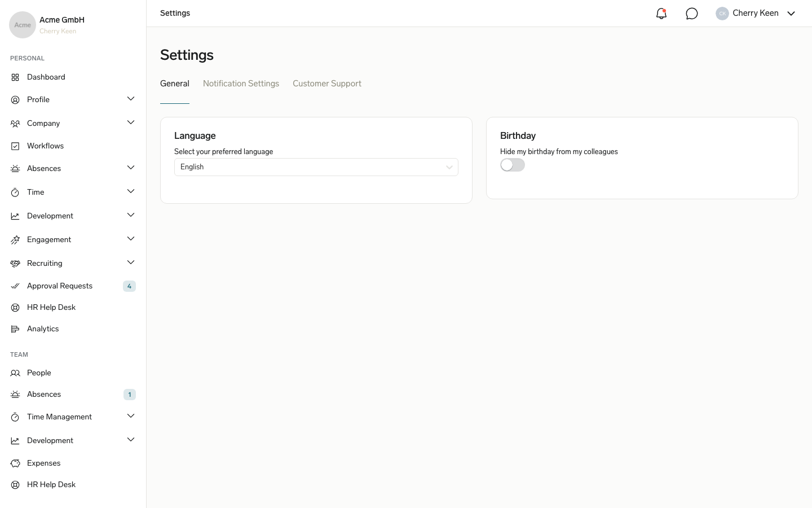Click the Workflows checkbox icon in sidebar

15,146
